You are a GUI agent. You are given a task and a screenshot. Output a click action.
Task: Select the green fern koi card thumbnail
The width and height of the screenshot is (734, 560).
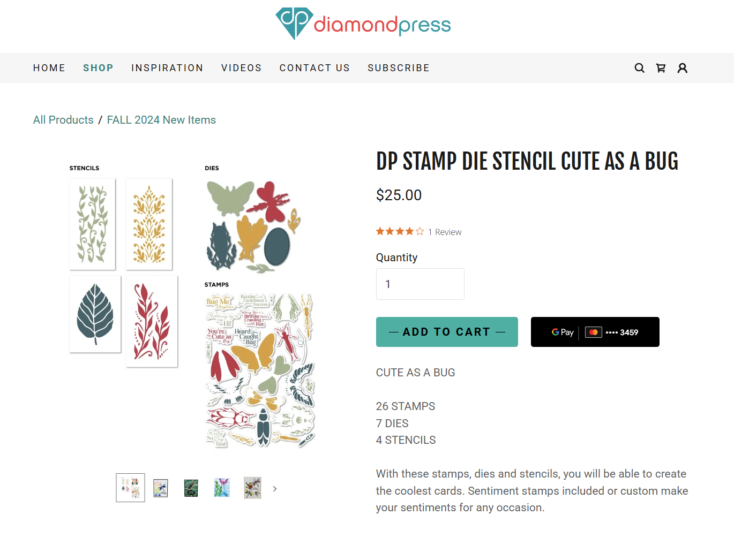(191, 487)
